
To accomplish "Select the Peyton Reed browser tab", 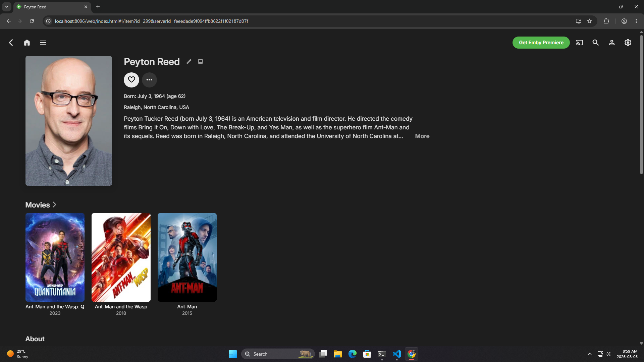I will pos(52,7).
